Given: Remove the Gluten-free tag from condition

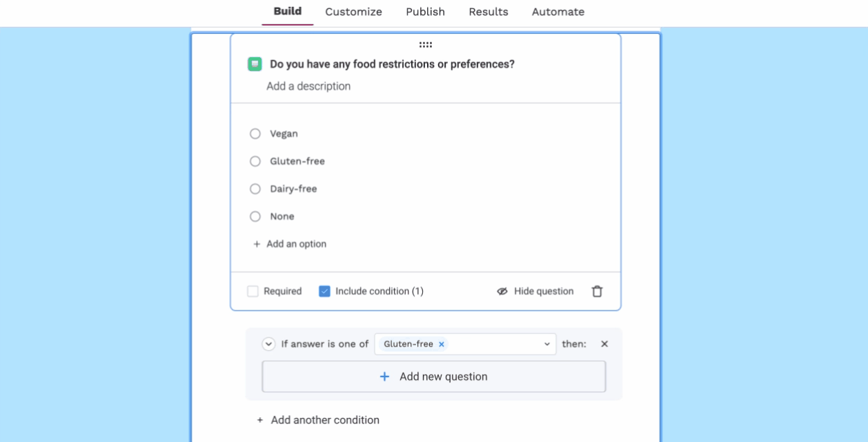Looking at the screenshot, I should coord(442,344).
